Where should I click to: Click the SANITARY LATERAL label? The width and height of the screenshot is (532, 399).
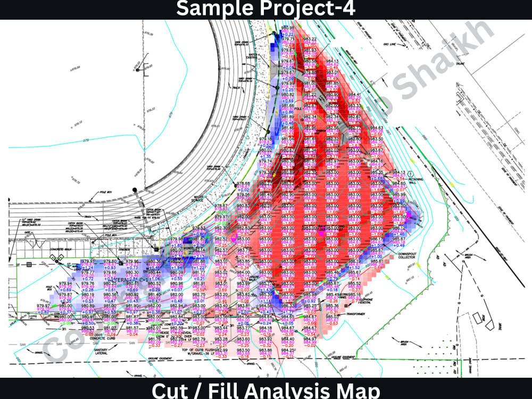[101, 351]
